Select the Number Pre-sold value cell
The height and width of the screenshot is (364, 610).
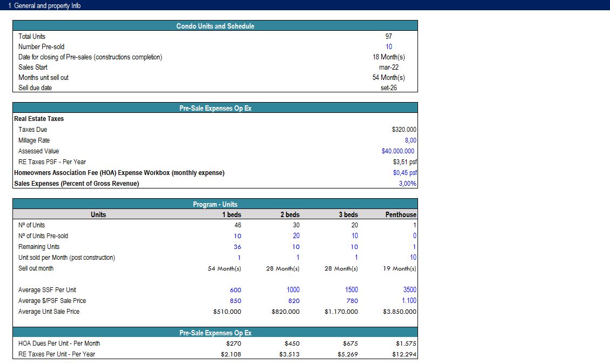(x=389, y=47)
